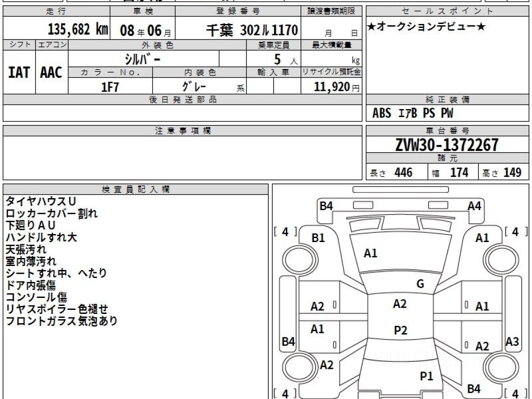Click the P1 mark on the car diagram

pyautogui.click(x=426, y=376)
